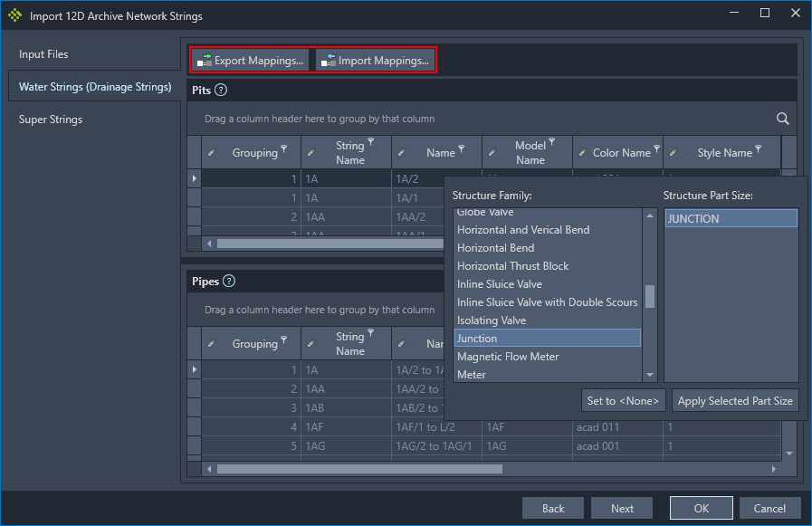
Task: Click the pencil edit icon on Model Name column
Action: click(492, 153)
